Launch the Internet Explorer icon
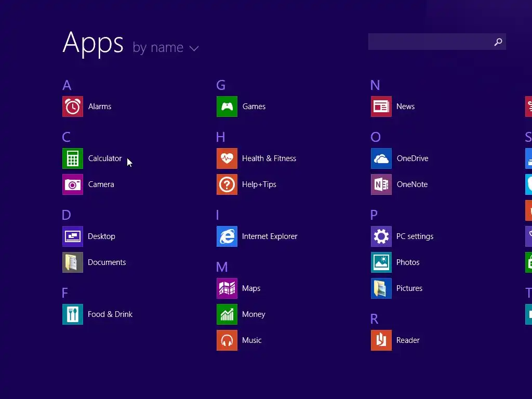This screenshot has width=532, height=399. [x=227, y=236]
